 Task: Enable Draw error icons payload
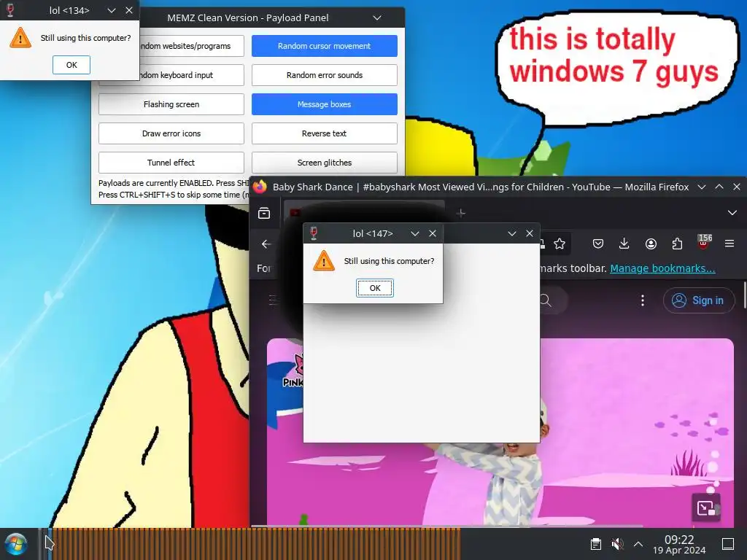pyautogui.click(x=171, y=133)
